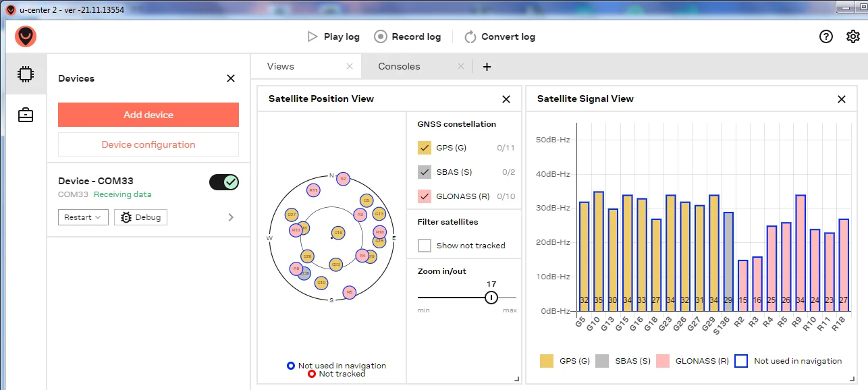Add a new tab with the plus icon
Viewport: 868px width, 390px height.
tap(487, 66)
